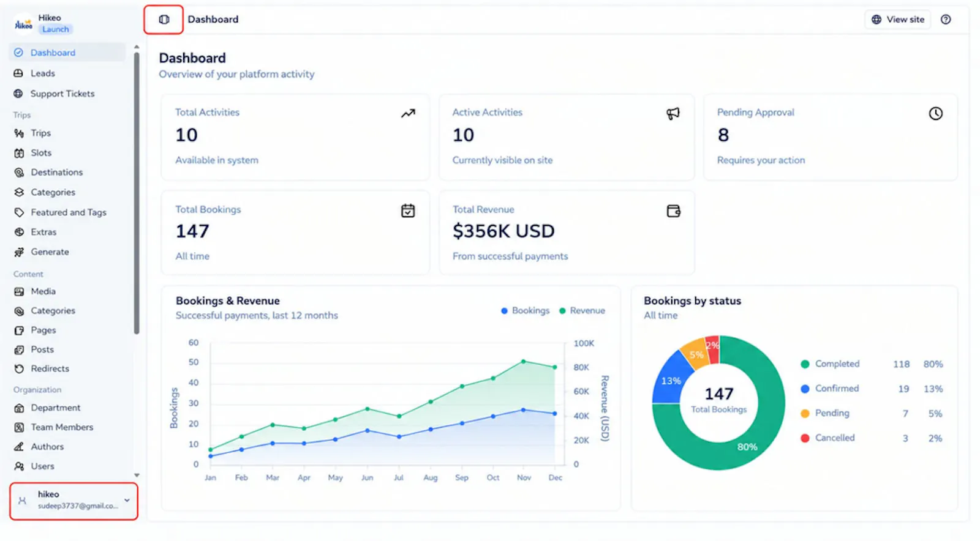The height and width of the screenshot is (541, 980).
Task: Click the Redirects arrow icon
Action: click(x=19, y=369)
